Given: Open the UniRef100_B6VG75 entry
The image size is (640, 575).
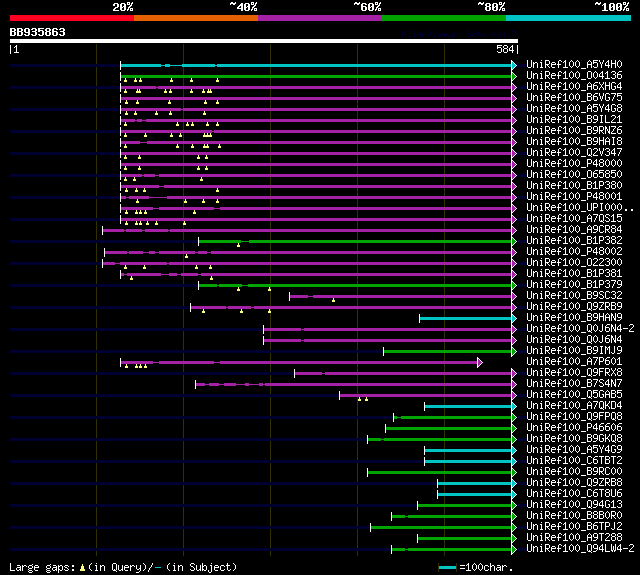Looking at the screenshot, I should coord(574,98).
